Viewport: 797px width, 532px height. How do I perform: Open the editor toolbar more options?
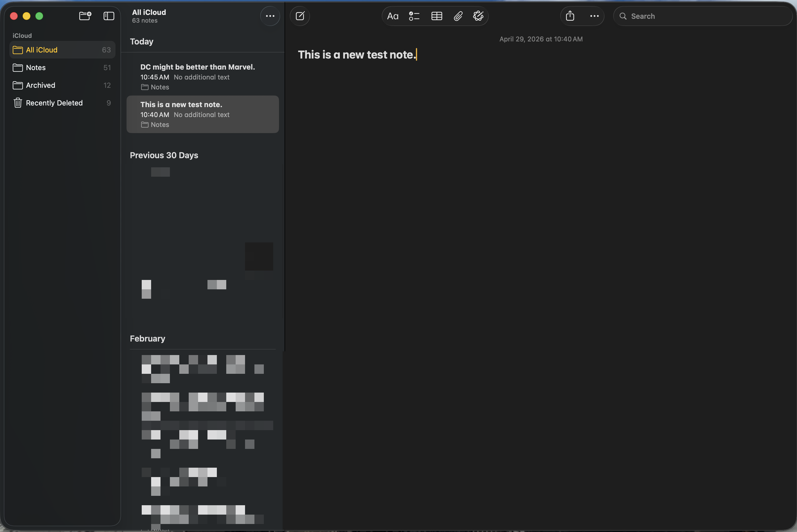click(594, 16)
